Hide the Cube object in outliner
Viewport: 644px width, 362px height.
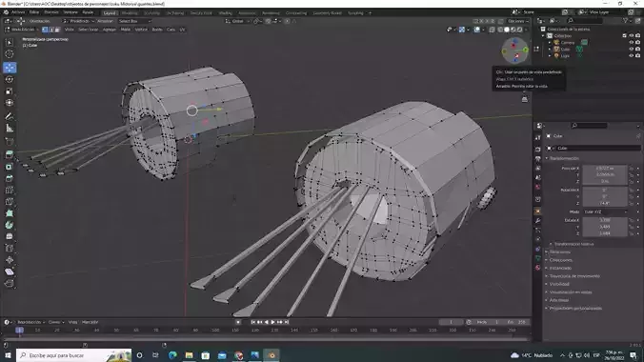pos(632,49)
